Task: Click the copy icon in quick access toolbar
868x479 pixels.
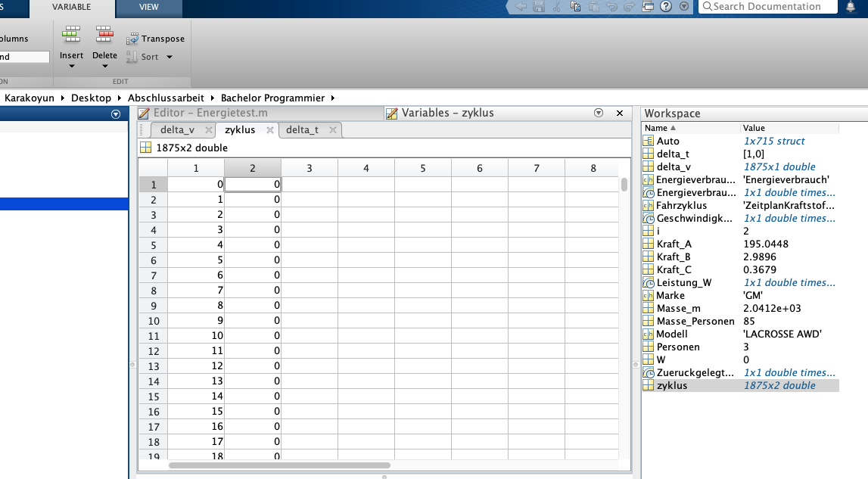Action: (575, 7)
